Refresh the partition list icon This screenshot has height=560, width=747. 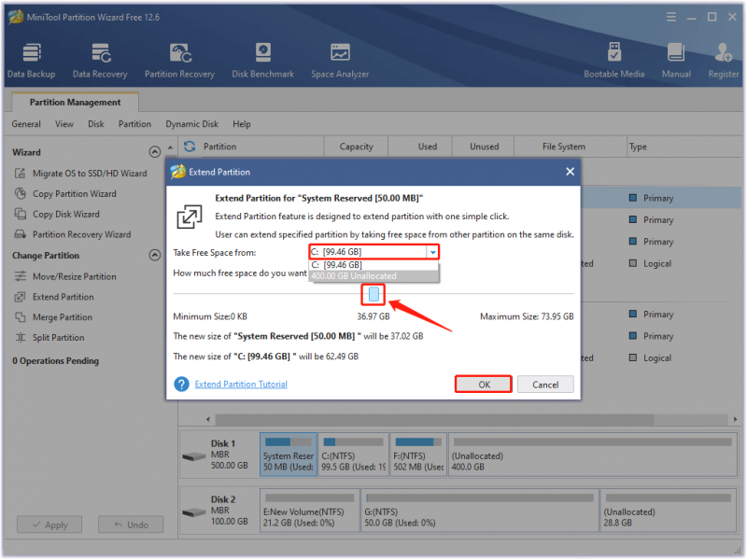(x=190, y=147)
